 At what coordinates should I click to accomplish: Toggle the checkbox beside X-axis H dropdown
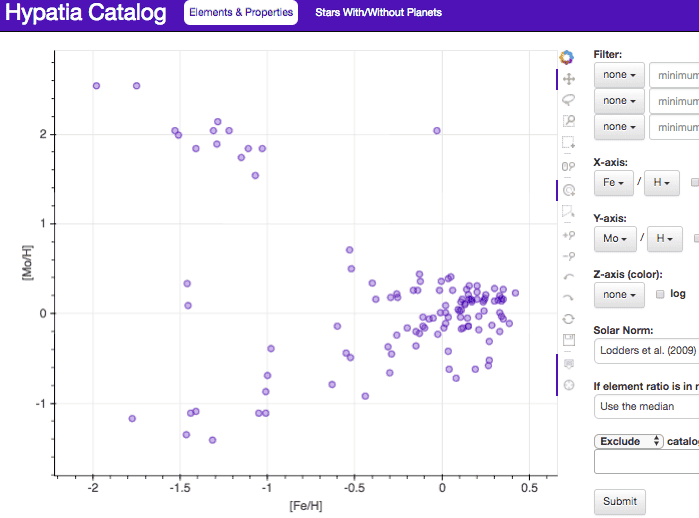[695, 182]
